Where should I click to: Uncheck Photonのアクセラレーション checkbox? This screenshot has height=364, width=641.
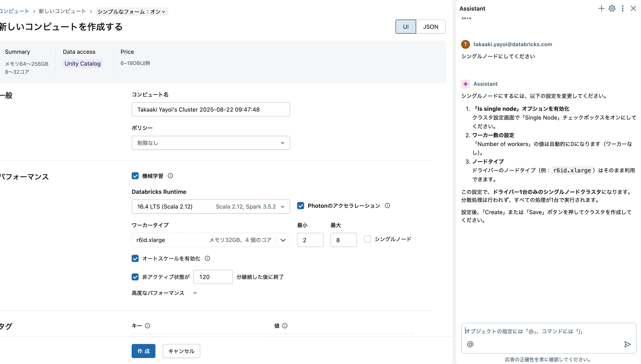(x=300, y=206)
